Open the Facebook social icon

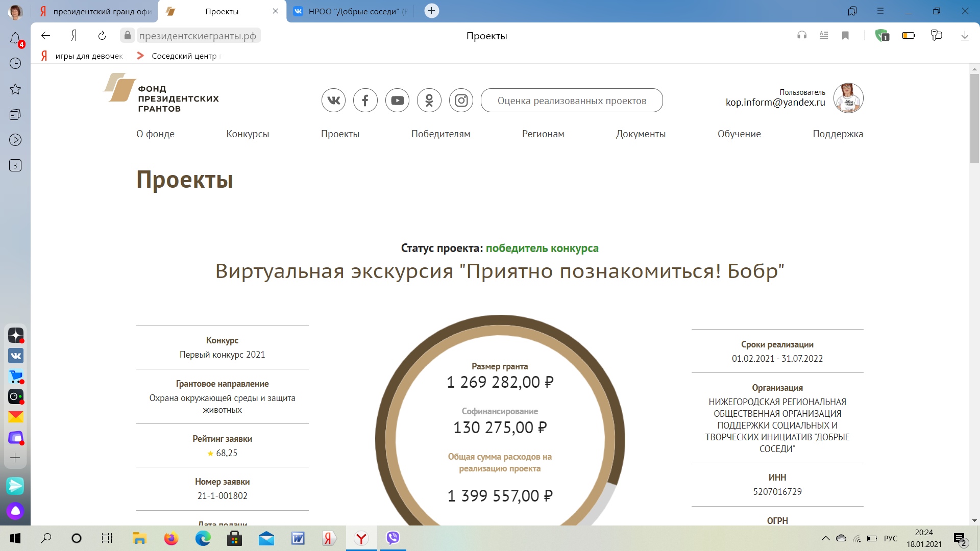coord(365,101)
